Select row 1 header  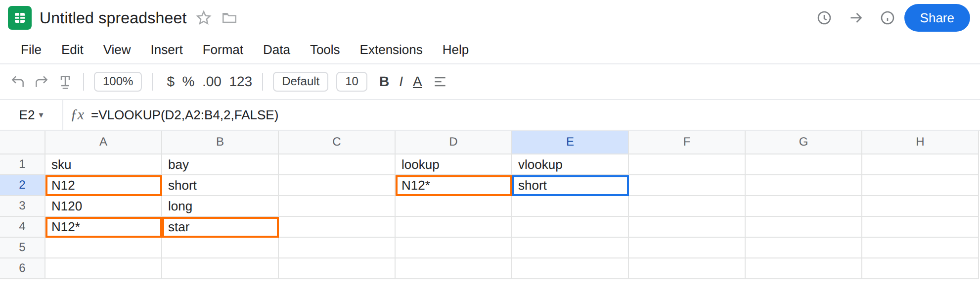pyautogui.click(x=22, y=164)
